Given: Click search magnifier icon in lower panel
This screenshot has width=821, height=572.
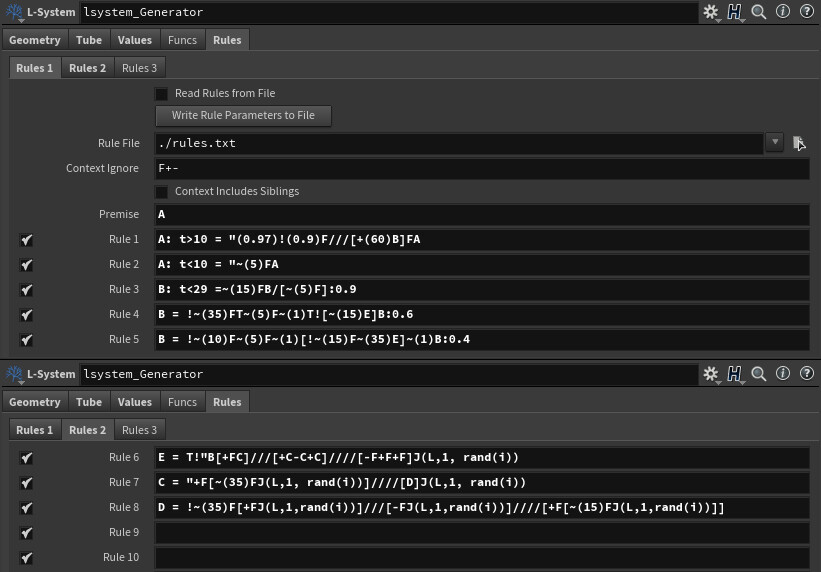Looking at the screenshot, I should 759,373.
